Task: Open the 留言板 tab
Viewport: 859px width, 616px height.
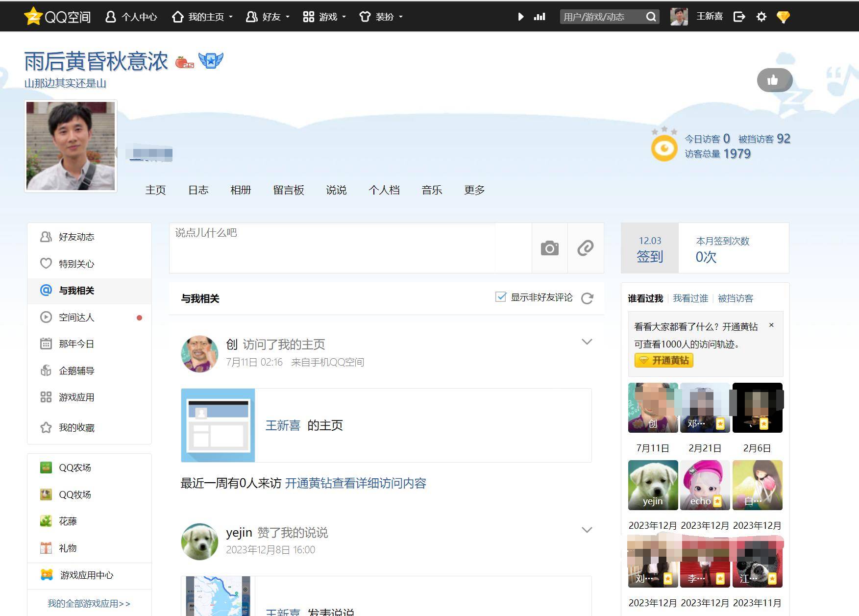Action: [x=289, y=190]
